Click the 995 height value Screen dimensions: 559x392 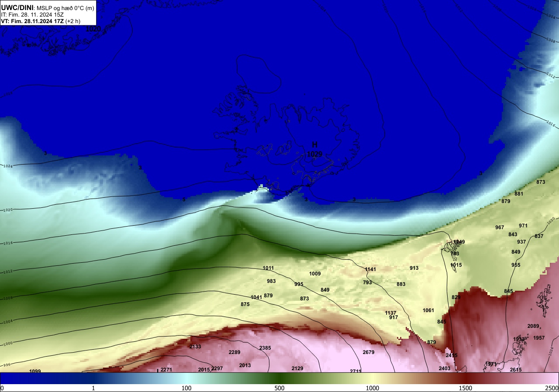pyautogui.click(x=299, y=284)
